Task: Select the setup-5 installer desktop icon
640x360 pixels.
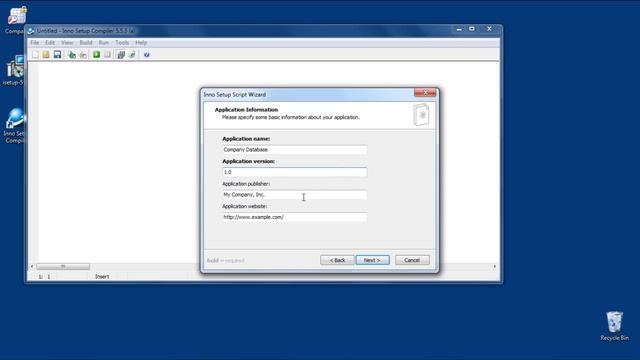Action: pos(13,71)
